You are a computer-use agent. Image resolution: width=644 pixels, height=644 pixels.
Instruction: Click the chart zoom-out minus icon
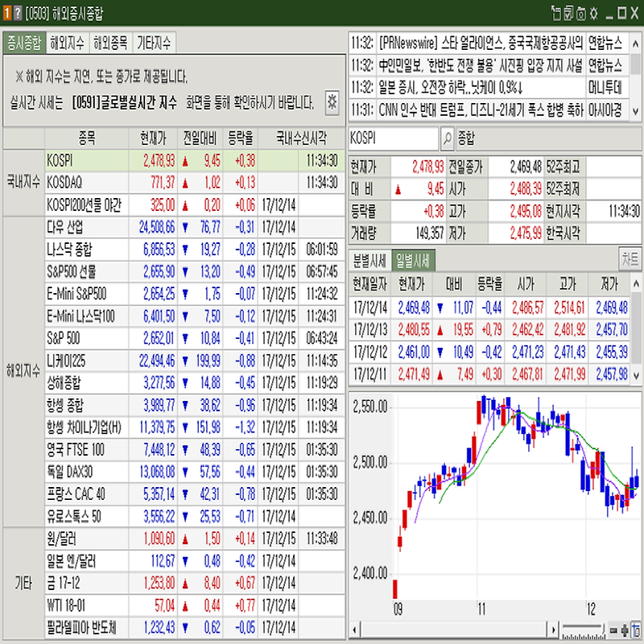coord(613,630)
